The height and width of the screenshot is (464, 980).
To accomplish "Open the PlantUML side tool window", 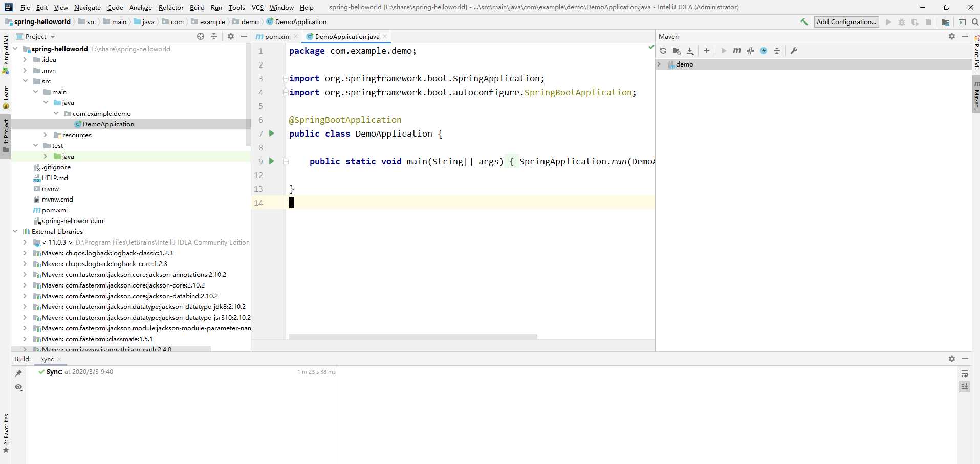I will [x=976, y=53].
